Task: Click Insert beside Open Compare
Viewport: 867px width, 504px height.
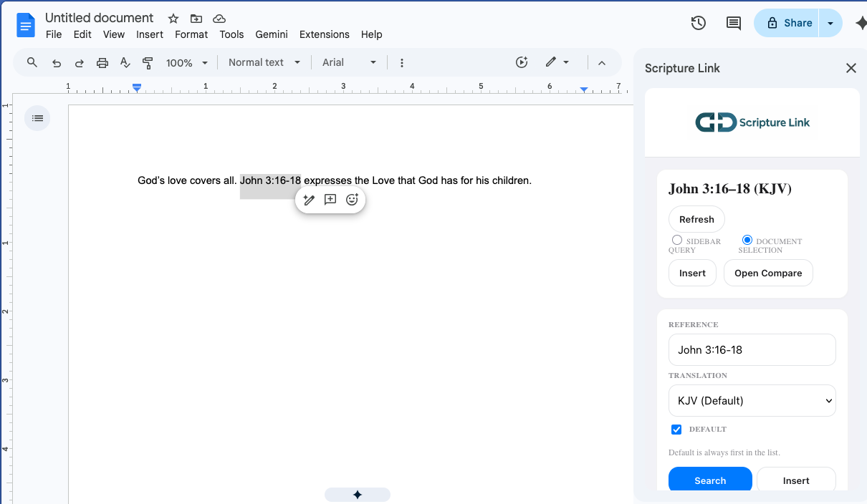Action: point(692,273)
